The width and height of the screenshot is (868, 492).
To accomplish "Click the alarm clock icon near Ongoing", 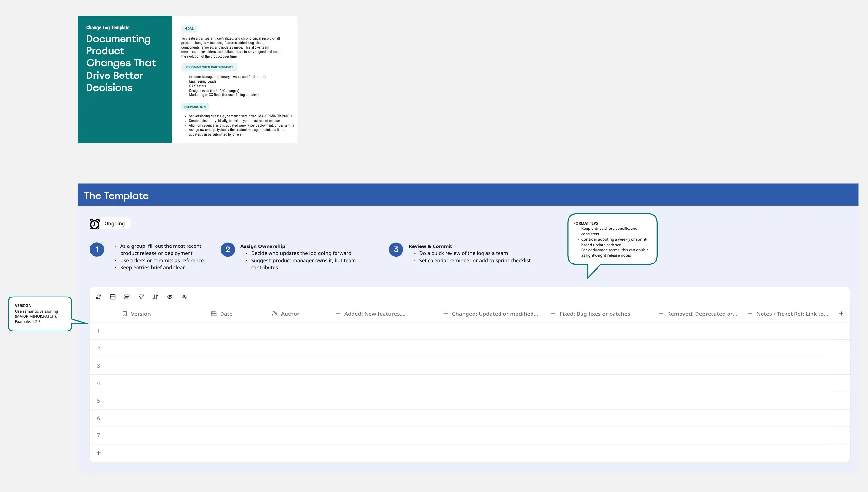I will coord(94,224).
